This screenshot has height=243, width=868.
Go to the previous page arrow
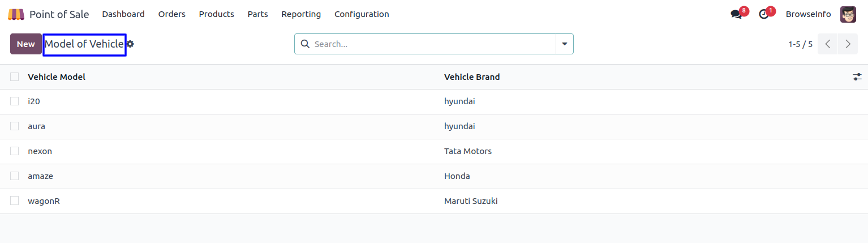(x=828, y=44)
